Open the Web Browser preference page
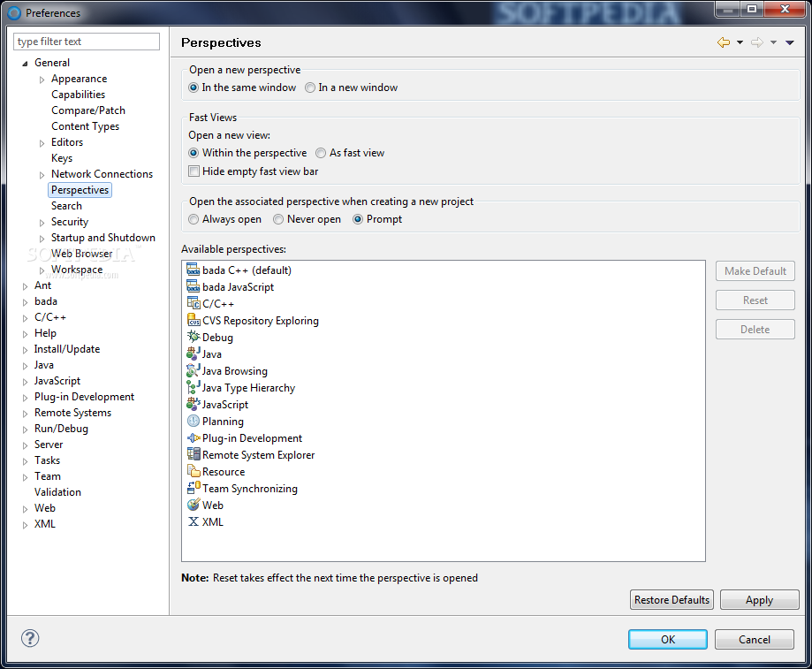812x669 pixels. pyautogui.click(x=81, y=254)
